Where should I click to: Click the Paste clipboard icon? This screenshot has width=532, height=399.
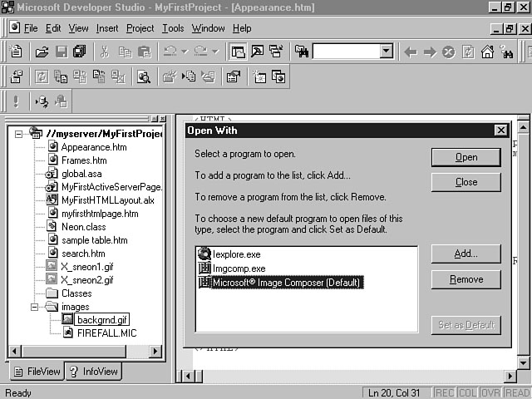pos(144,52)
